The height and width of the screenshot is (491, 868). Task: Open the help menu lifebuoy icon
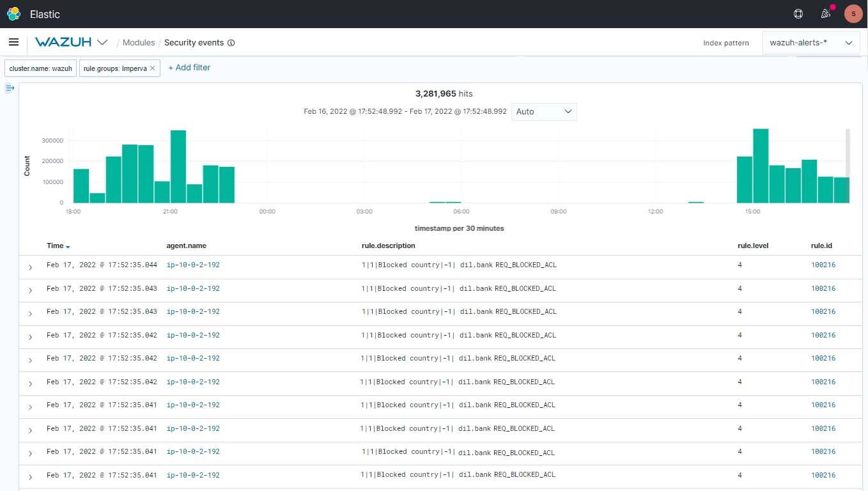tap(798, 13)
